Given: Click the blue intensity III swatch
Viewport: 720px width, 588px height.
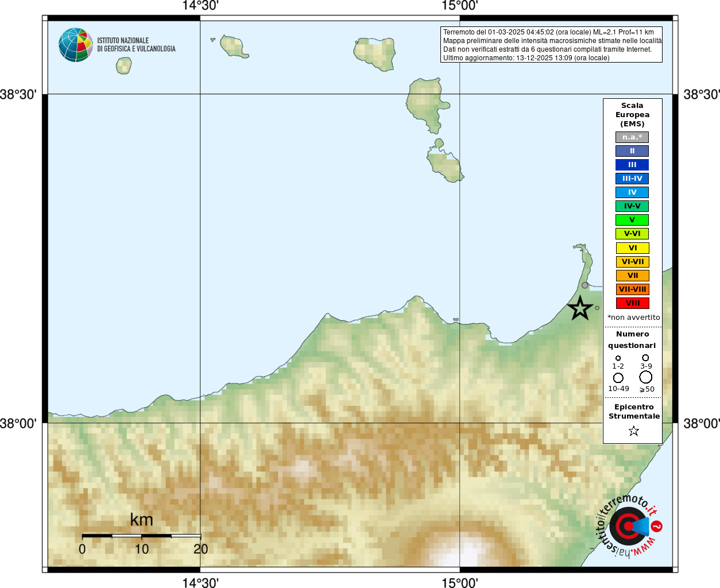Looking at the screenshot, I should [x=632, y=165].
